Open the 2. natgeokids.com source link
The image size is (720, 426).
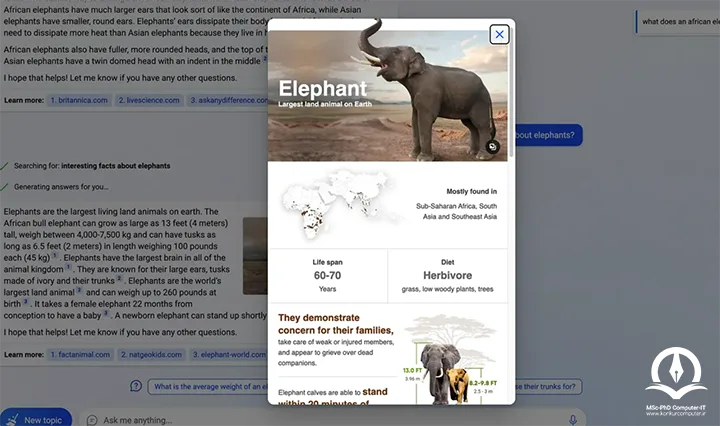(152, 354)
